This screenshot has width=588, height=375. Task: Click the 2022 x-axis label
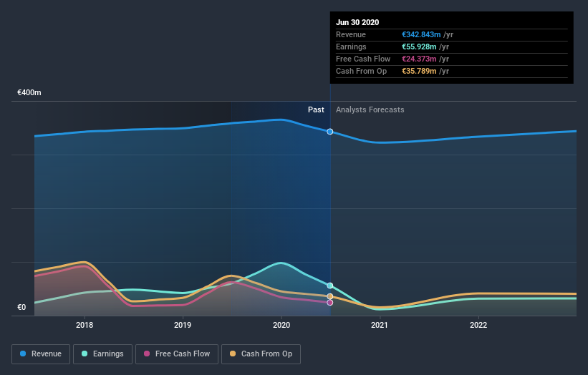click(x=478, y=325)
